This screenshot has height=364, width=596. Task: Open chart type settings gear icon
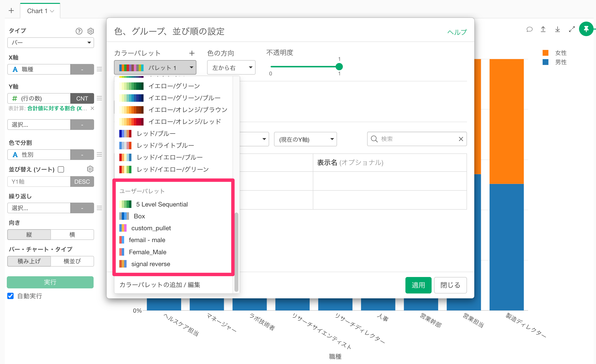[91, 31]
